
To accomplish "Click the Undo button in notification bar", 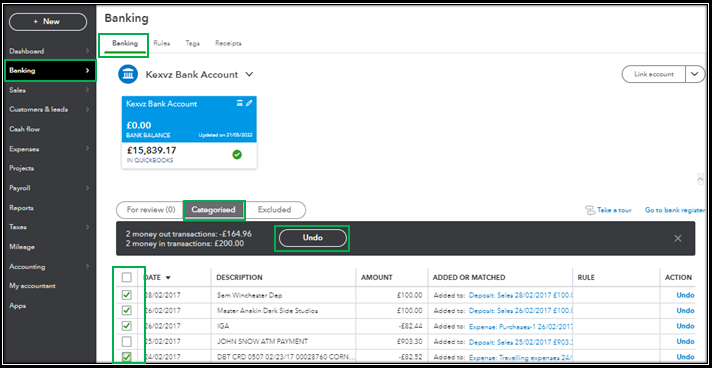I will pyautogui.click(x=312, y=238).
